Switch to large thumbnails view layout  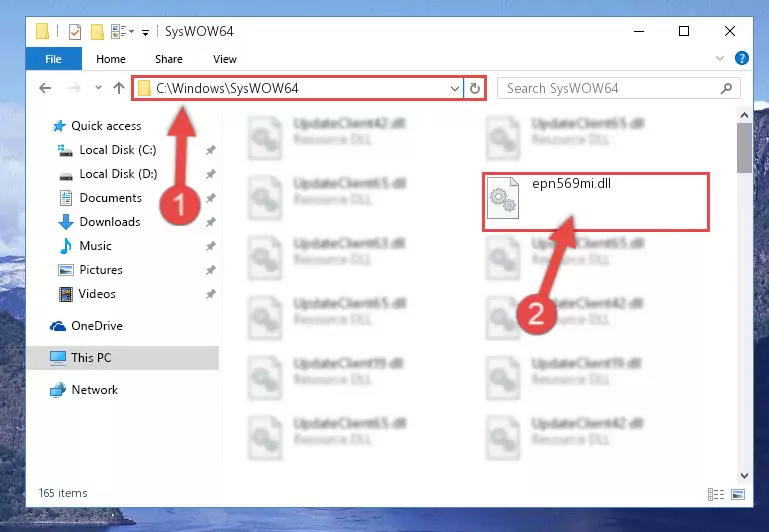738,494
